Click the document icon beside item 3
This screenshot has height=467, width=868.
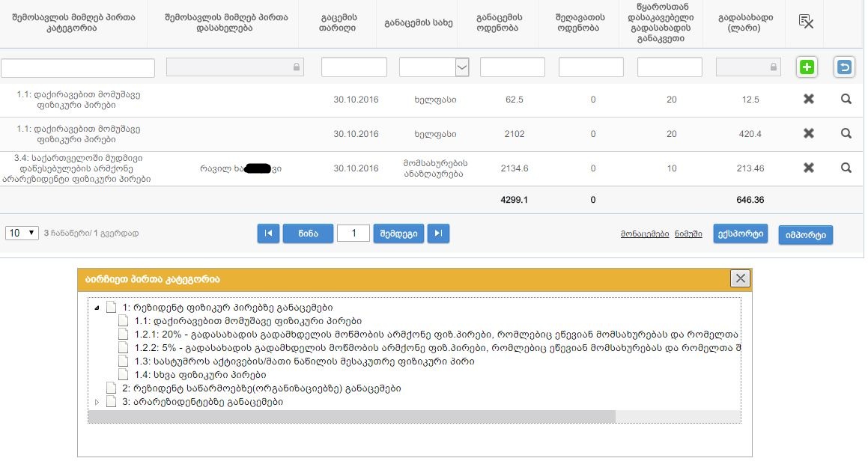click(x=112, y=402)
